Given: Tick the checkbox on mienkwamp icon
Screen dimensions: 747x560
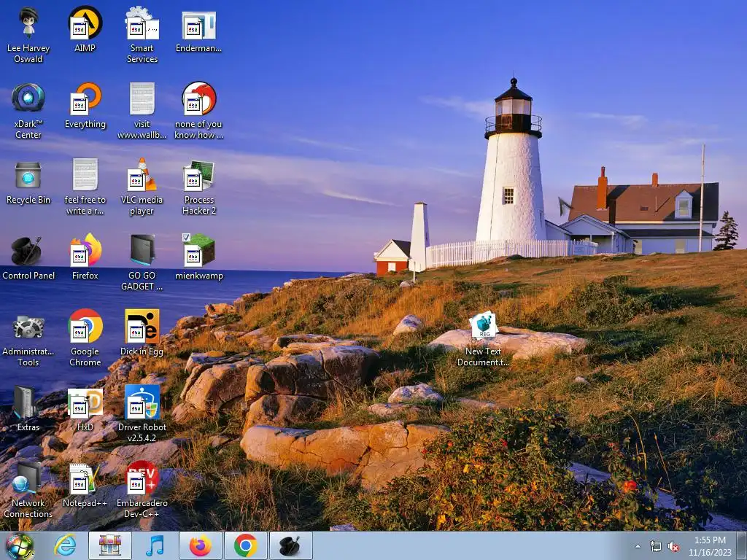Looking at the screenshot, I should (186, 237).
